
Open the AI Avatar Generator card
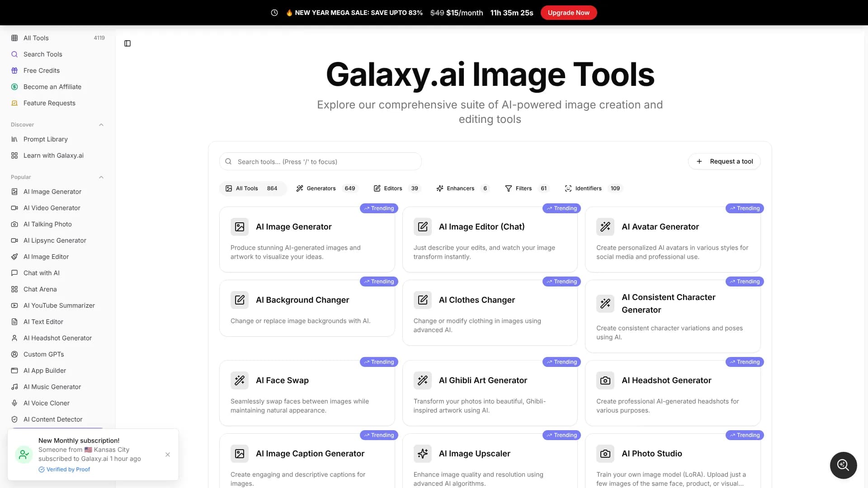click(673, 239)
